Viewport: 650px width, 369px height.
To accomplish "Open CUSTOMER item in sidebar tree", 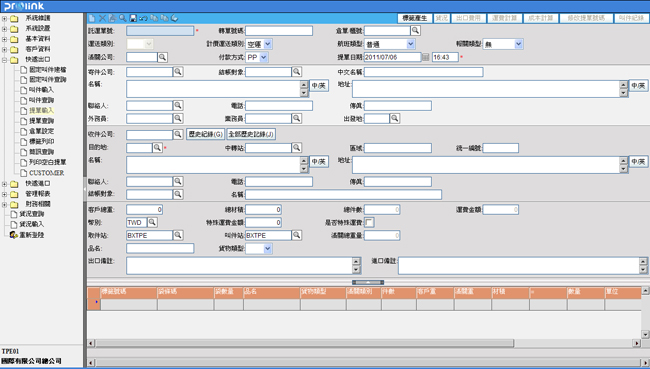I will [x=46, y=172].
